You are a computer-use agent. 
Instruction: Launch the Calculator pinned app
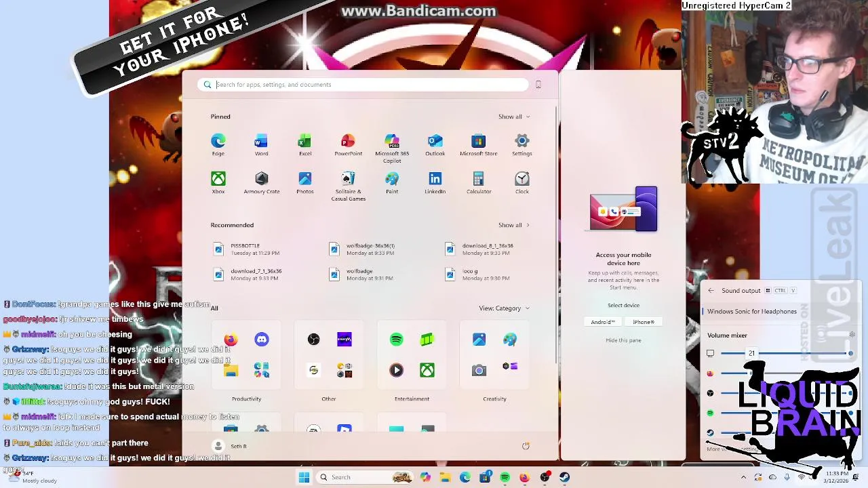tap(478, 182)
